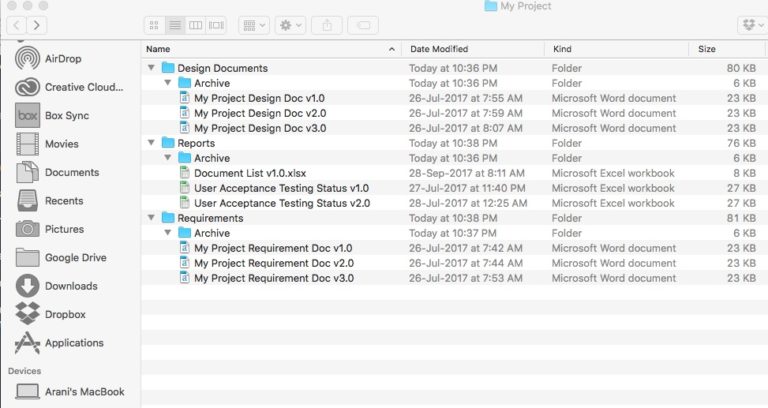Select User Acceptance Testing Status v2.0
Viewport: 768px width, 408px height.
coord(282,203)
